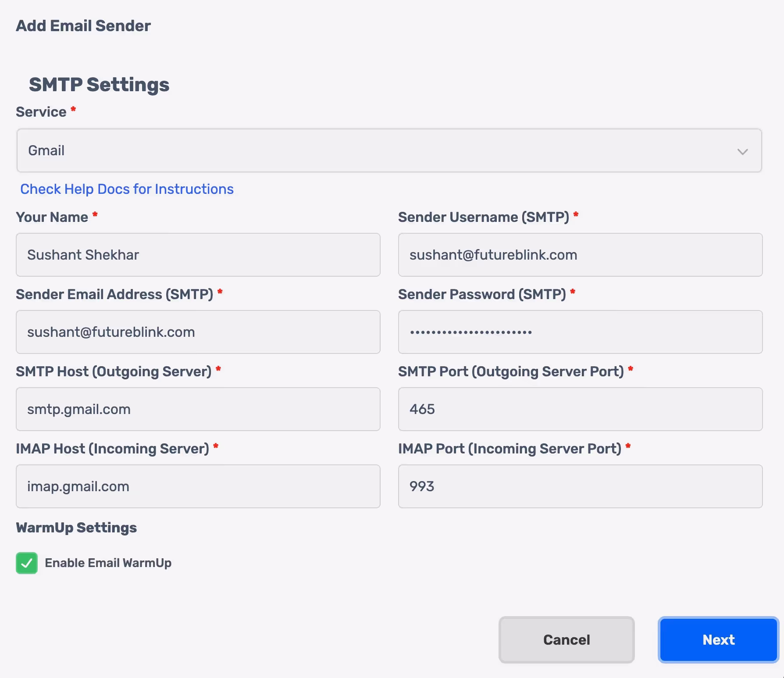
Task: Click the chevron arrow in the Service field
Action: click(742, 152)
